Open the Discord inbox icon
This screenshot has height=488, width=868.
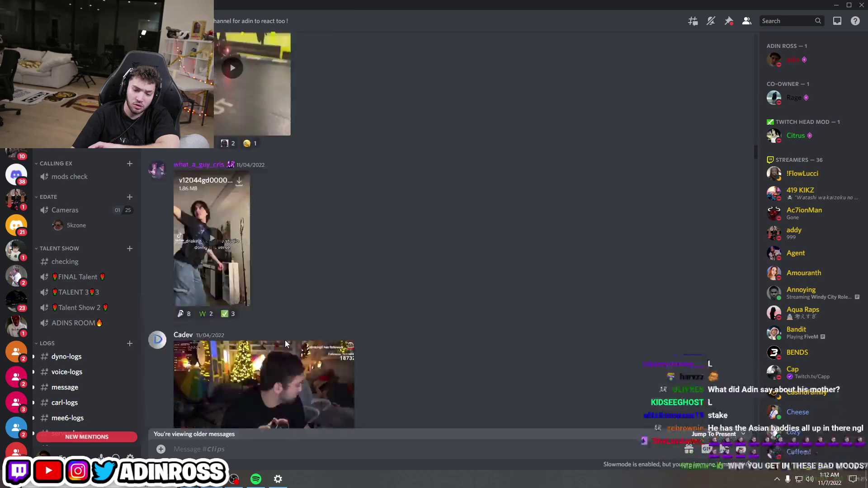[837, 21]
